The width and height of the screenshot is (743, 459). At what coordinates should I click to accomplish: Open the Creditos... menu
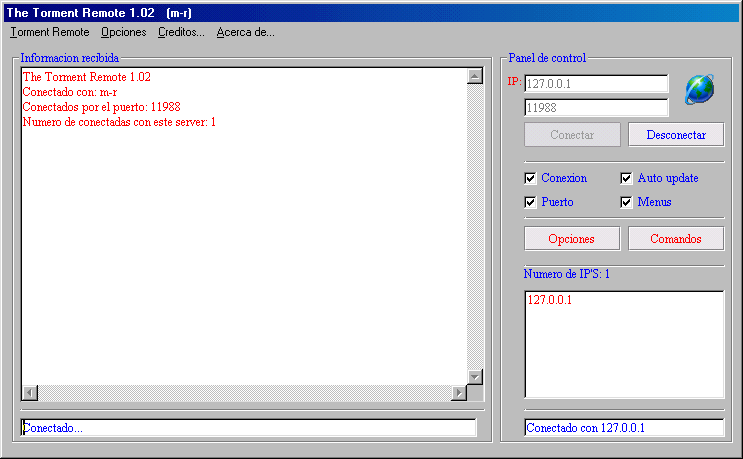pos(181,32)
